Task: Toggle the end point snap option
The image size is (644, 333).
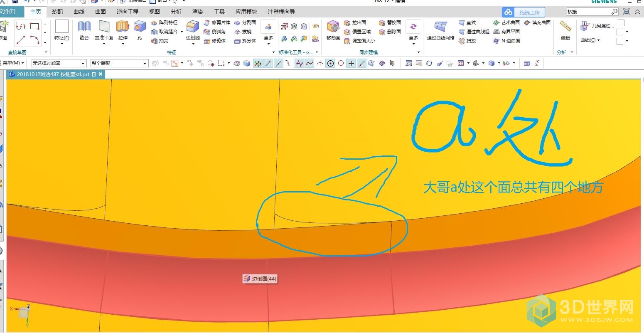Action: pos(268,63)
